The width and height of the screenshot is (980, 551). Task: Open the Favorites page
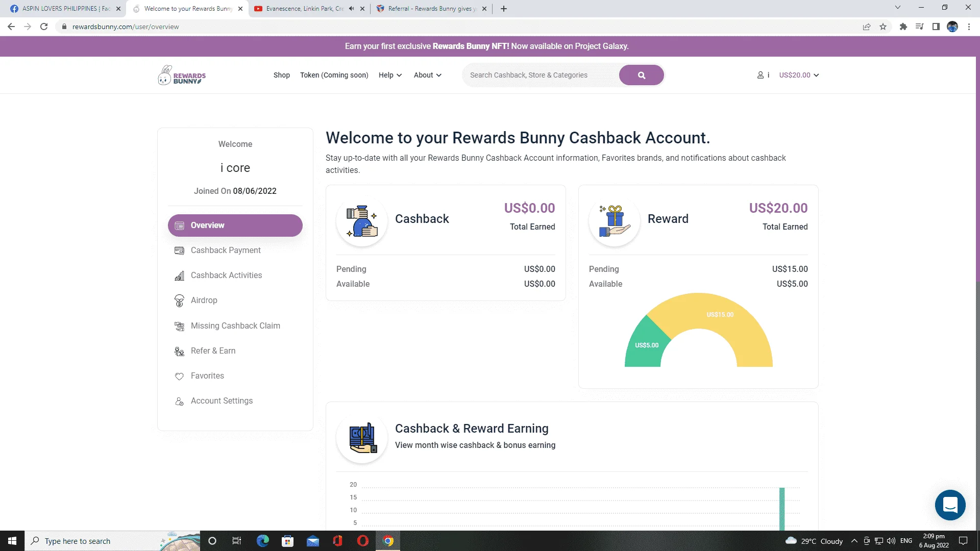[207, 376]
